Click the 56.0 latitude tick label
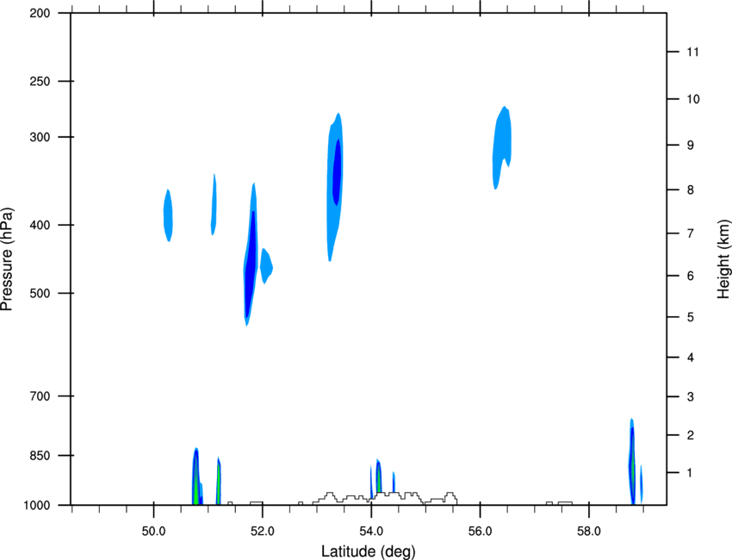The height and width of the screenshot is (560, 732). (x=481, y=532)
